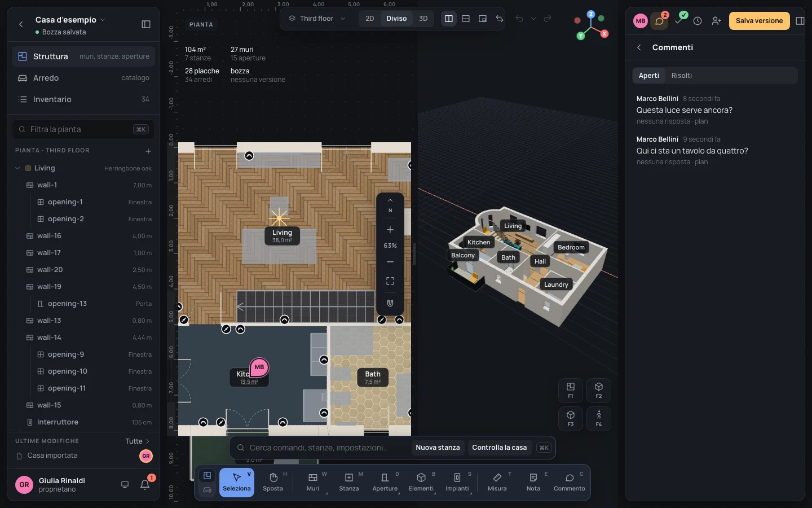
Task: Open the version history clock icon
Action: point(698,21)
